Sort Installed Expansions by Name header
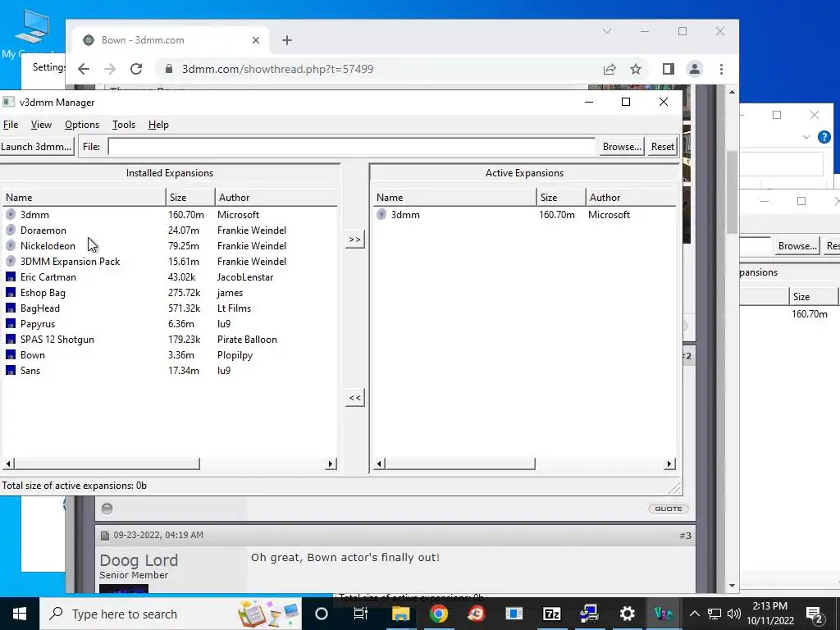The image size is (840, 630). 84,197
